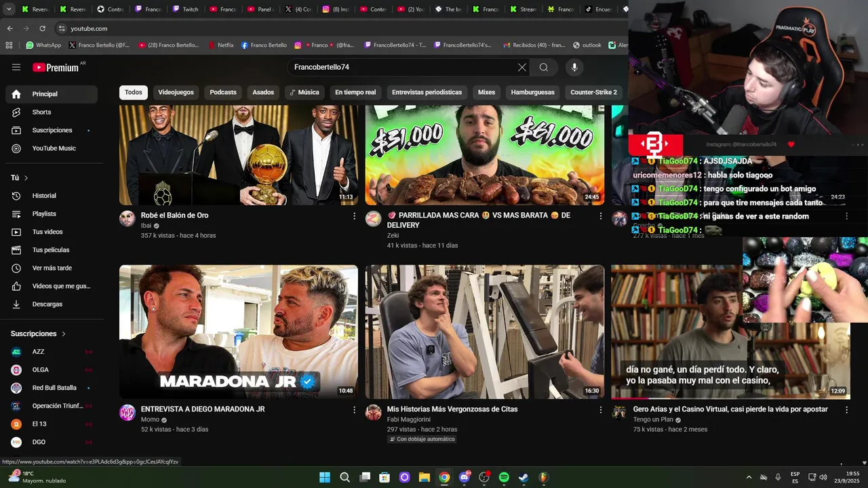Open more options for Robé el Balón de Oro
Viewport: 868px width, 488px height.
coord(354,216)
